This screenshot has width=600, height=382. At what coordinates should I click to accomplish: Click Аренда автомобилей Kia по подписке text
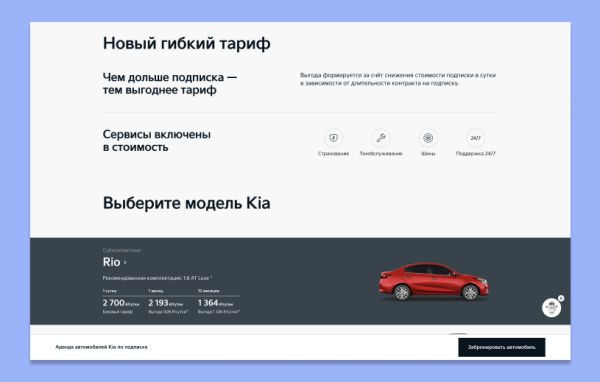point(101,347)
